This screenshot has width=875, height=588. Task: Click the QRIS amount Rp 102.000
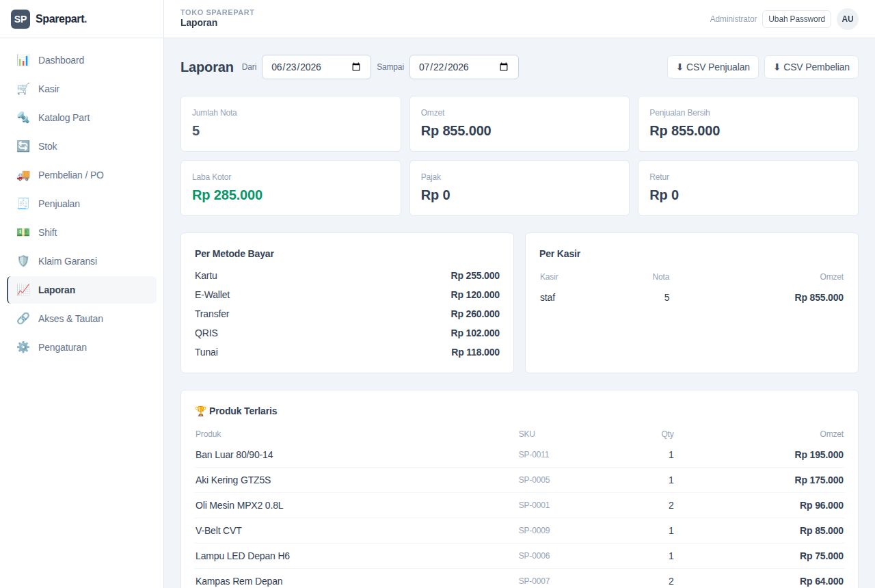click(475, 333)
